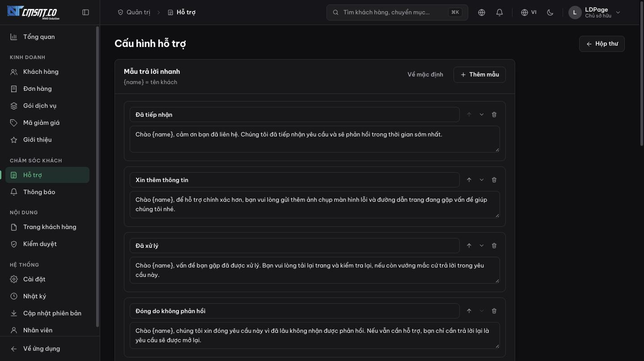Open Cài đặt settings item

pos(47,279)
